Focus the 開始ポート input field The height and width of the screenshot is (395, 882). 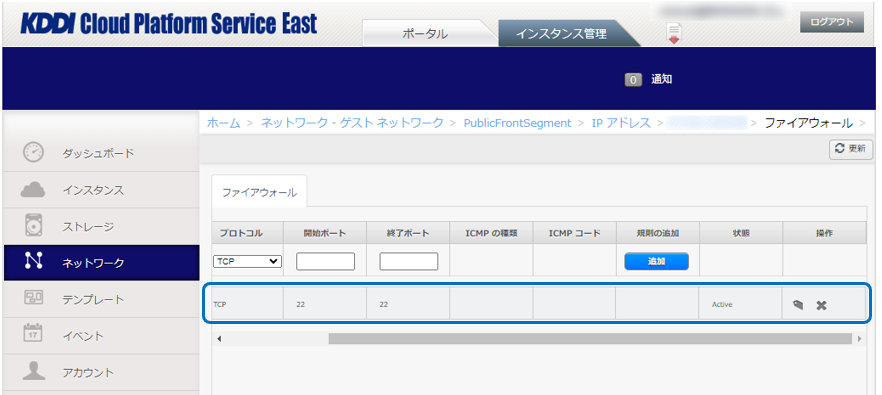tap(325, 262)
